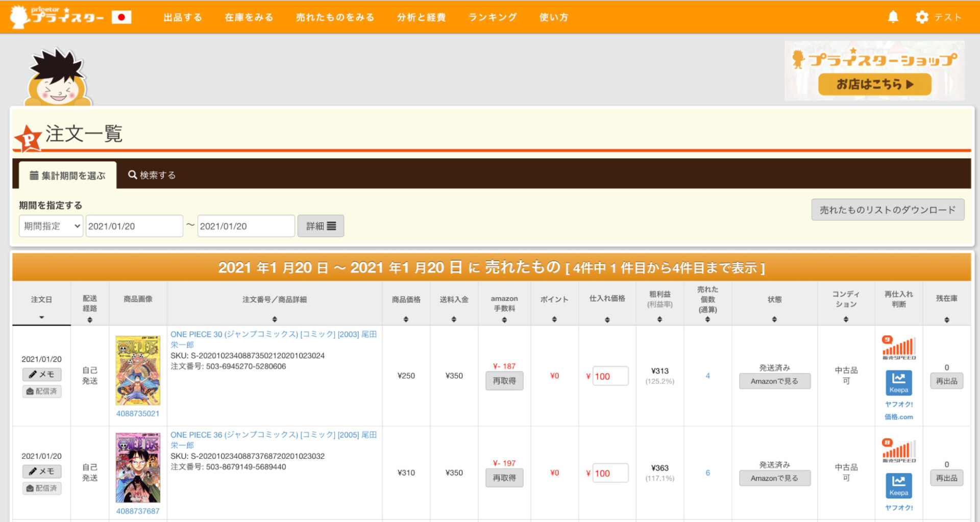The width and height of the screenshot is (980, 522).
Task: Open 在庫をみる menu
Action: 249,17
